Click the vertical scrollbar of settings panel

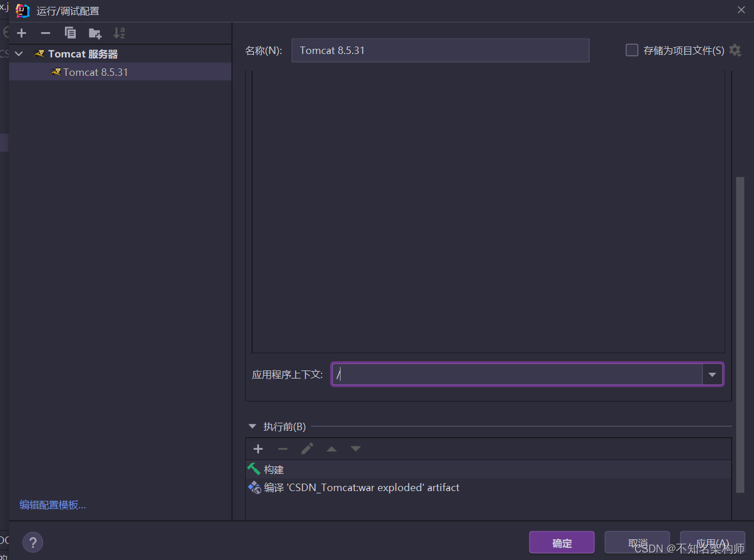[x=740, y=334]
